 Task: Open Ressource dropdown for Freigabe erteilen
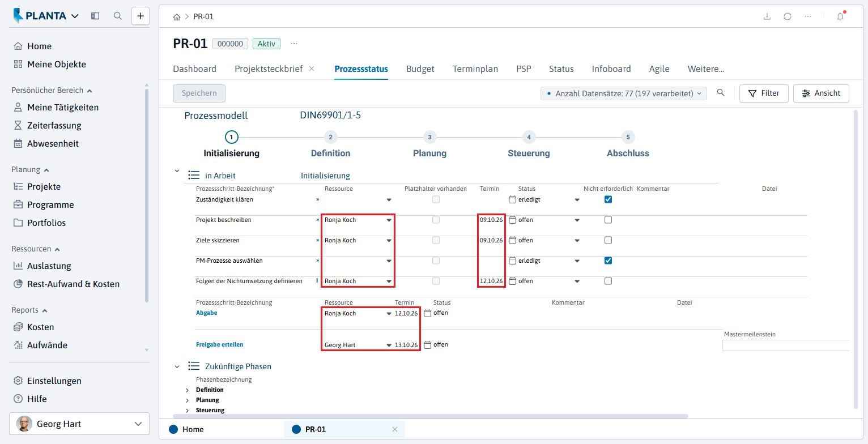tap(389, 345)
